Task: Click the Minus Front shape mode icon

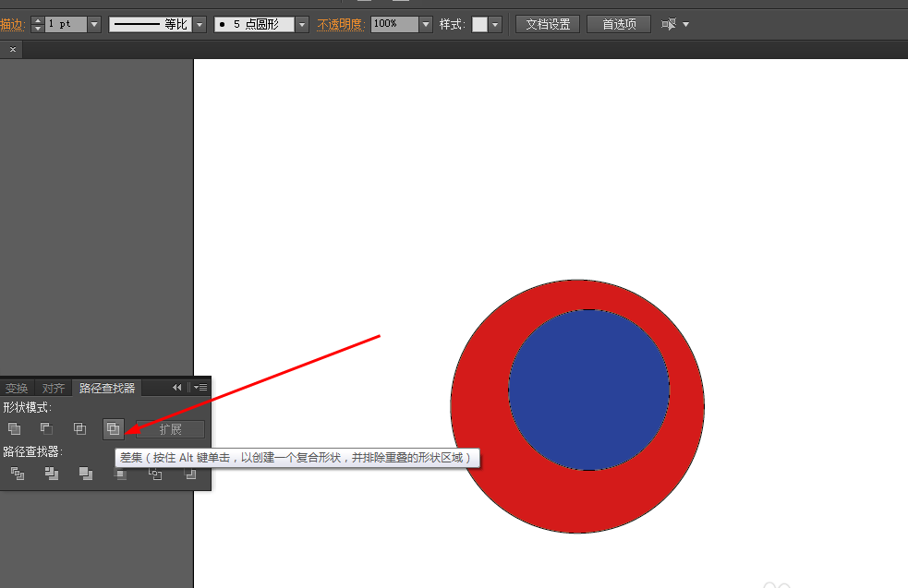Action: click(46, 429)
